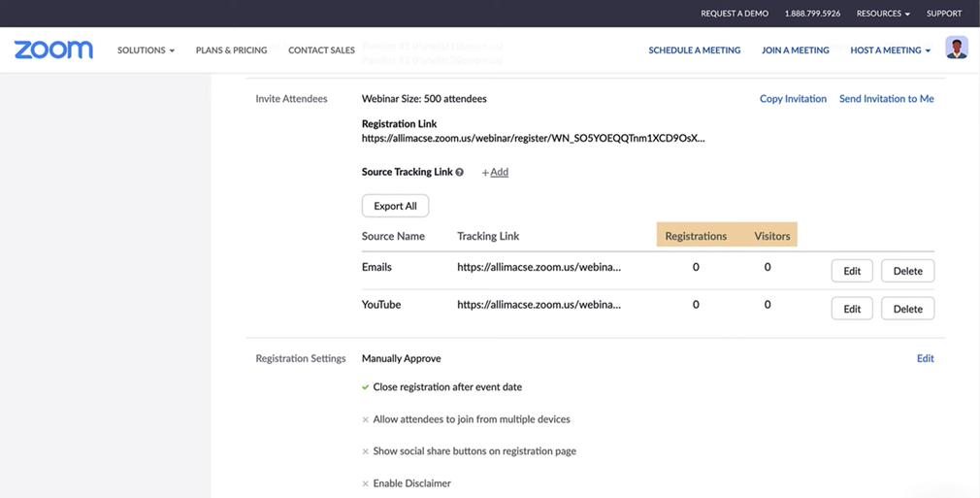Screen dimensions: 980x498
Task: Click the Zoom logo
Action: [53, 50]
